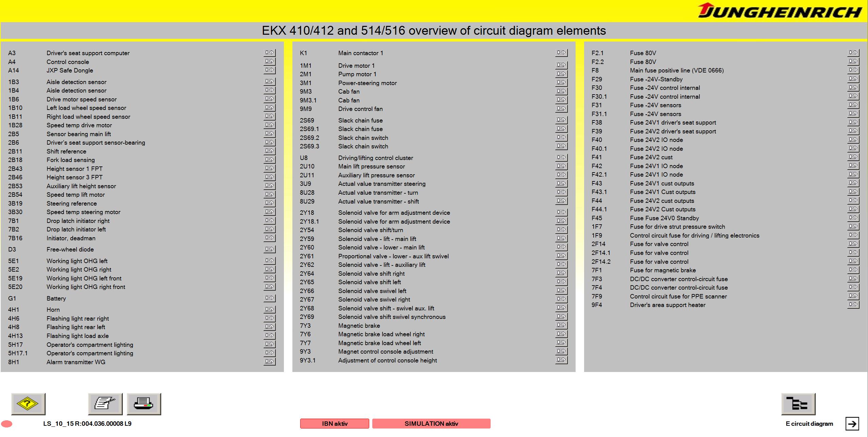Open details icon for 3M1 Power-steering motor
Screen dimensions: 868x437
click(x=561, y=83)
